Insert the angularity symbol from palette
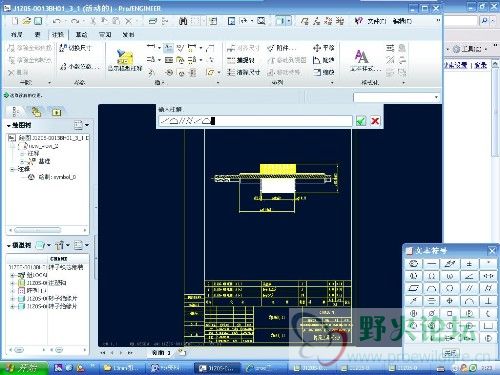Screen dimensions: 500x375 (469, 276)
